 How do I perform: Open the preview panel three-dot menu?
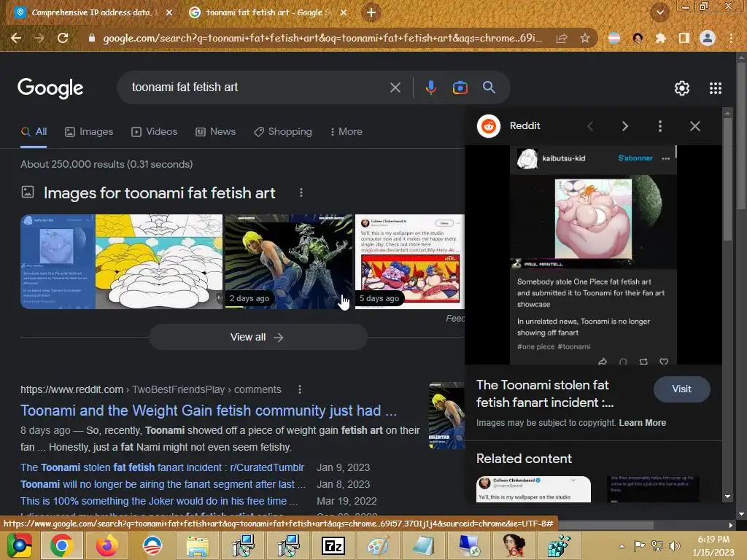pos(659,126)
